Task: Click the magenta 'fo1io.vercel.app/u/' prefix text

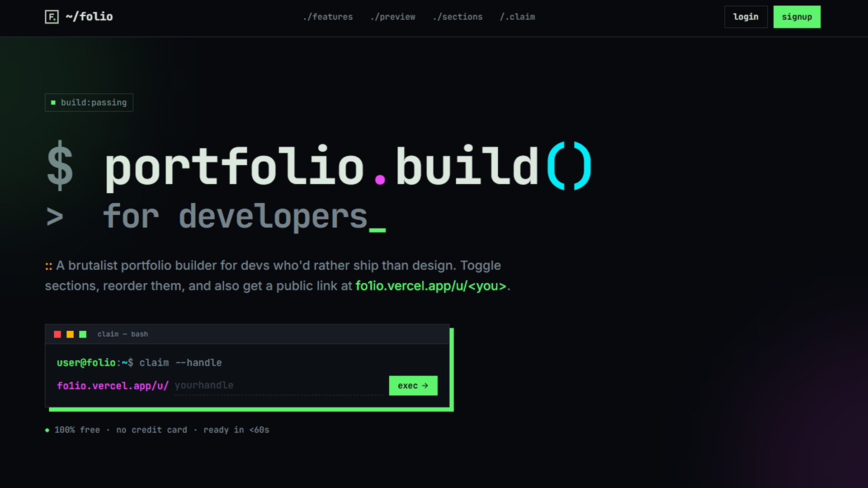Action: (113, 386)
